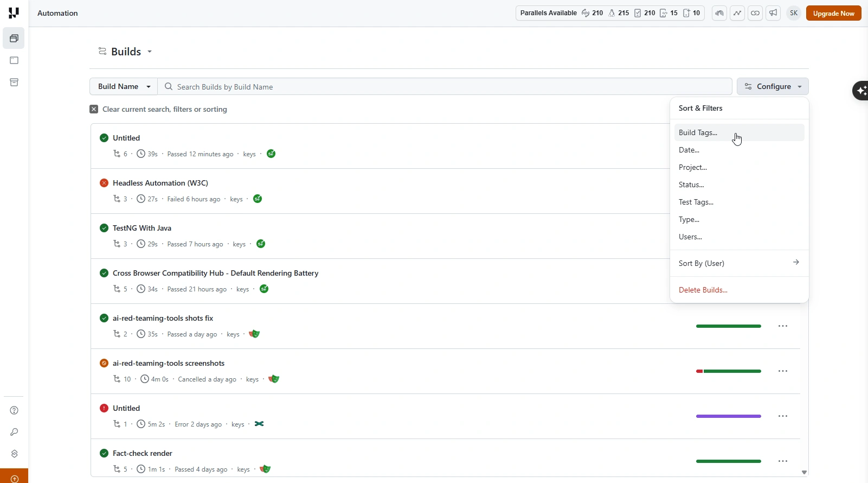Open the help question-mark icon

(14, 410)
